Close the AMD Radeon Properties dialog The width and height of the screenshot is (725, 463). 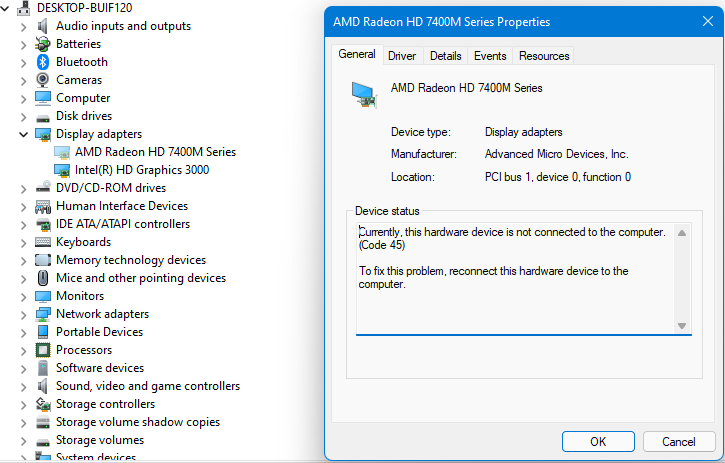[707, 21]
